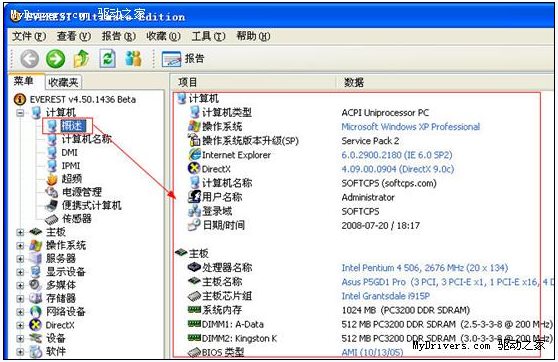
Task: Click the 多媒体 speaker tree icon
Action: [x=36, y=285]
